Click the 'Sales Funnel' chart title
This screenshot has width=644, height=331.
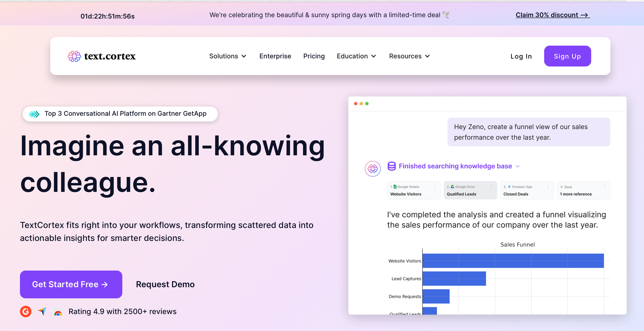pos(517,244)
